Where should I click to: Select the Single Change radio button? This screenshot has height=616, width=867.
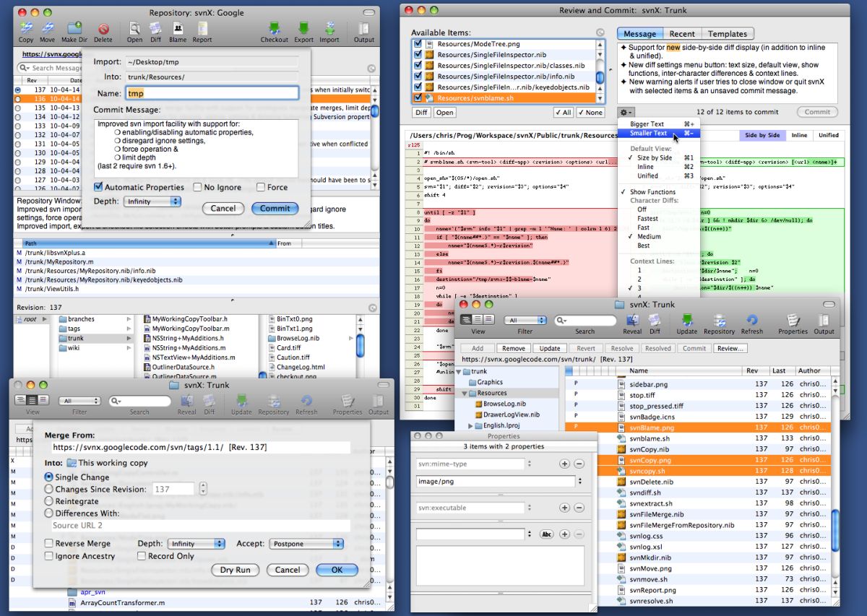pos(49,477)
